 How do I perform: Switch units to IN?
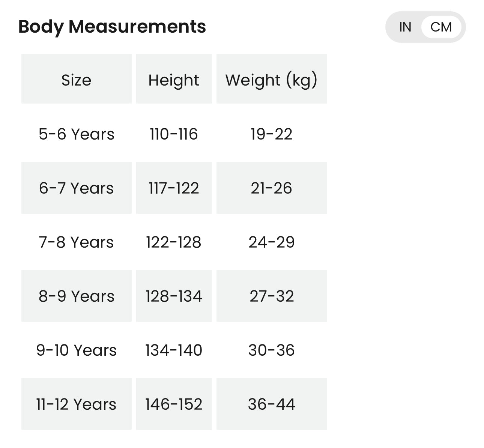click(405, 27)
